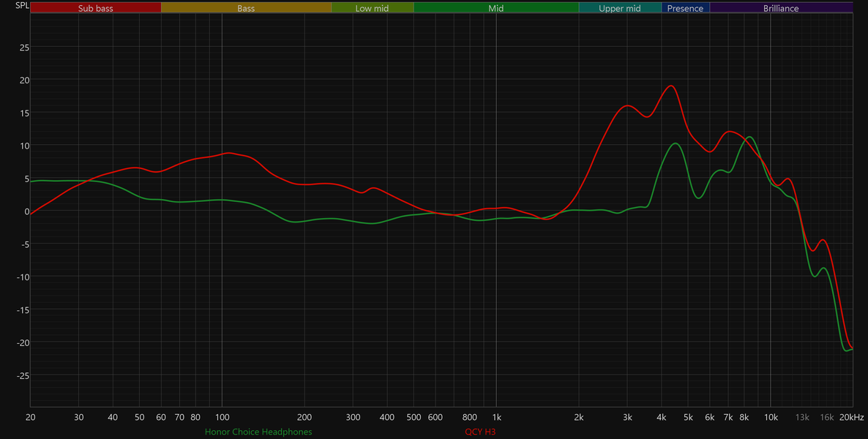Click the 2k frequency axis label
The height and width of the screenshot is (439, 868).
coord(579,417)
